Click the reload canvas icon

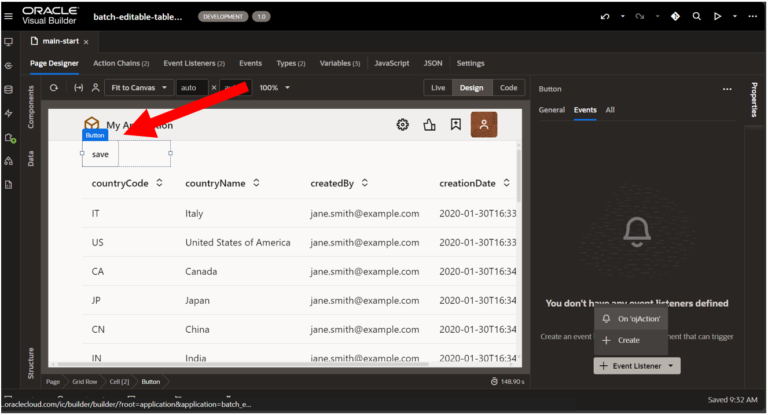[x=54, y=88]
